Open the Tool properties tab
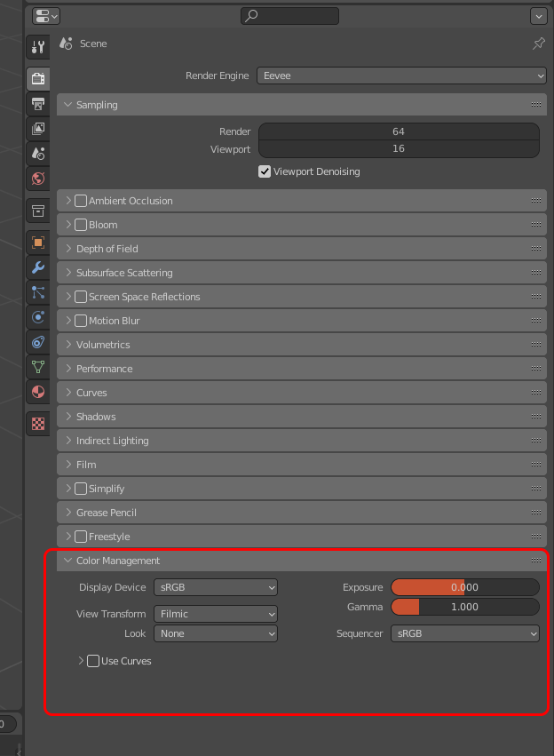 coord(38,47)
